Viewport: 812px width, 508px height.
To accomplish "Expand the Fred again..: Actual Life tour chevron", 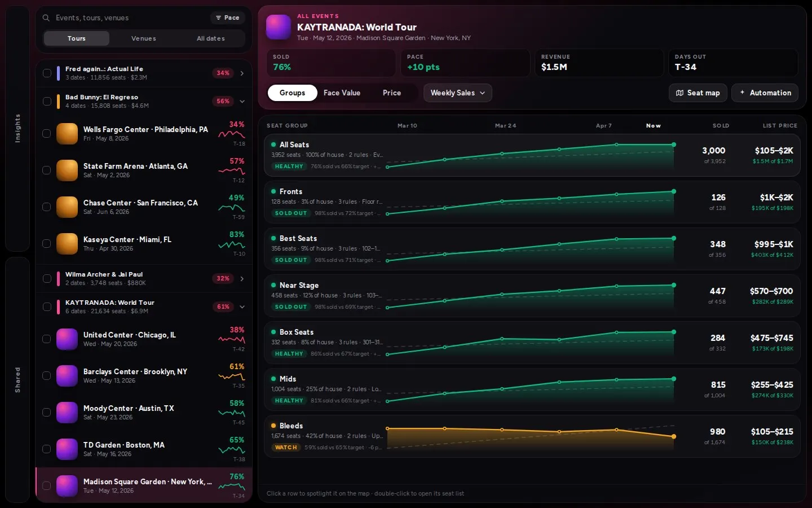I will pyautogui.click(x=242, y=73).
